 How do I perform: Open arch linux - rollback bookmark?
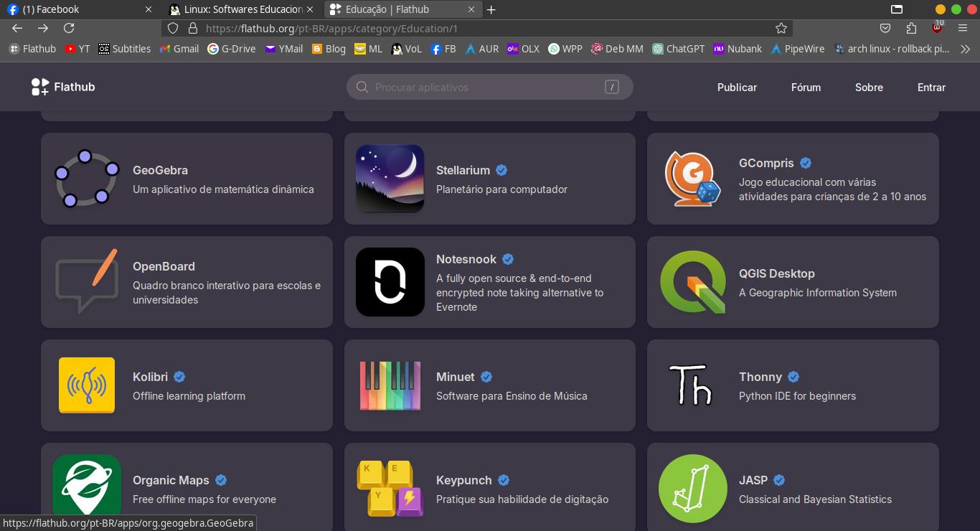click(892, 49)
